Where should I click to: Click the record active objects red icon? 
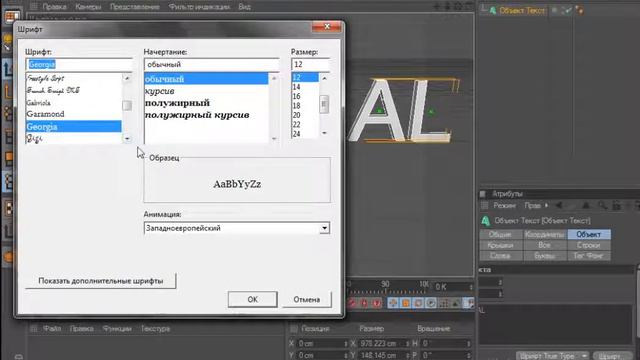(x=352, y=303)
